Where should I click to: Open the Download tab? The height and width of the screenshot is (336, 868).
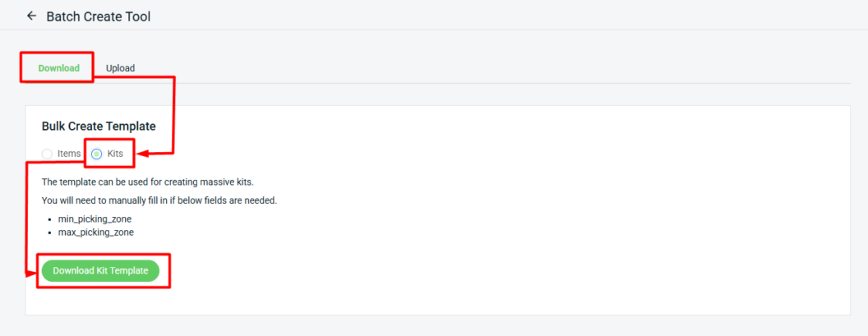pos(58,68)
